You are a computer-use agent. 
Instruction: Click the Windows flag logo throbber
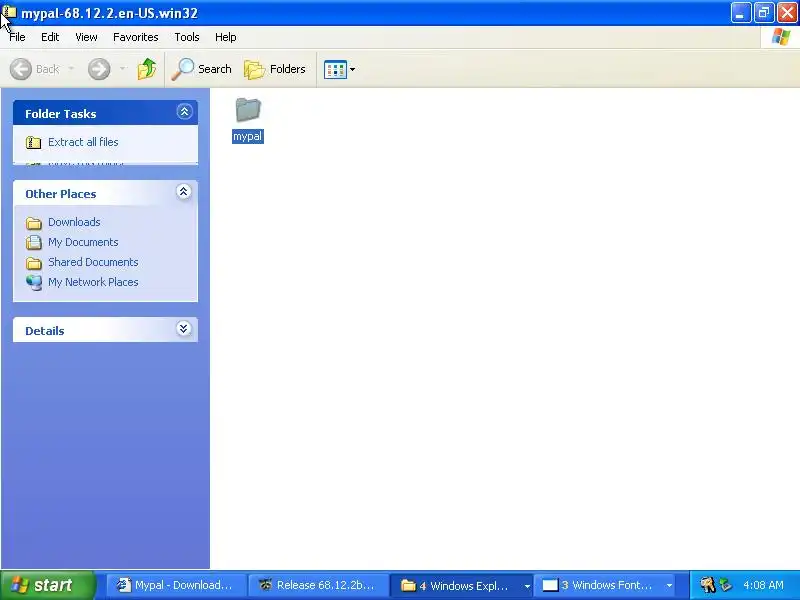[780, 37]
